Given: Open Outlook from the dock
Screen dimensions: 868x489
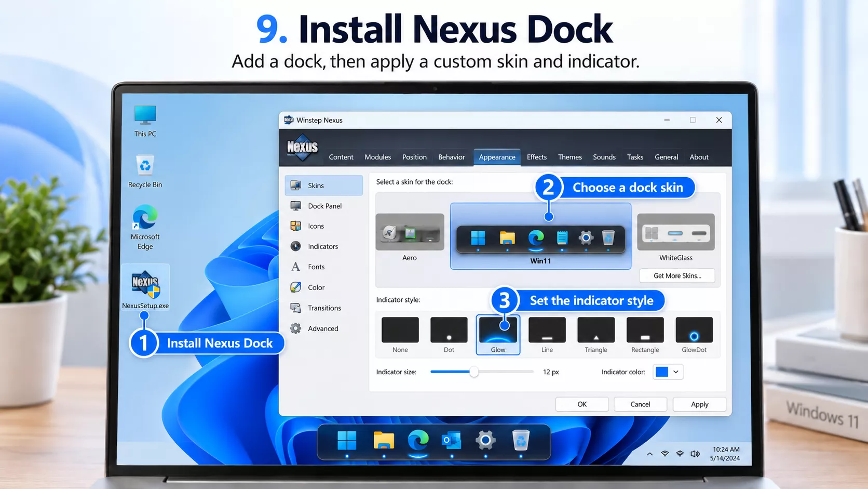Looking at the screenshot, I should (x=452, y=441).
